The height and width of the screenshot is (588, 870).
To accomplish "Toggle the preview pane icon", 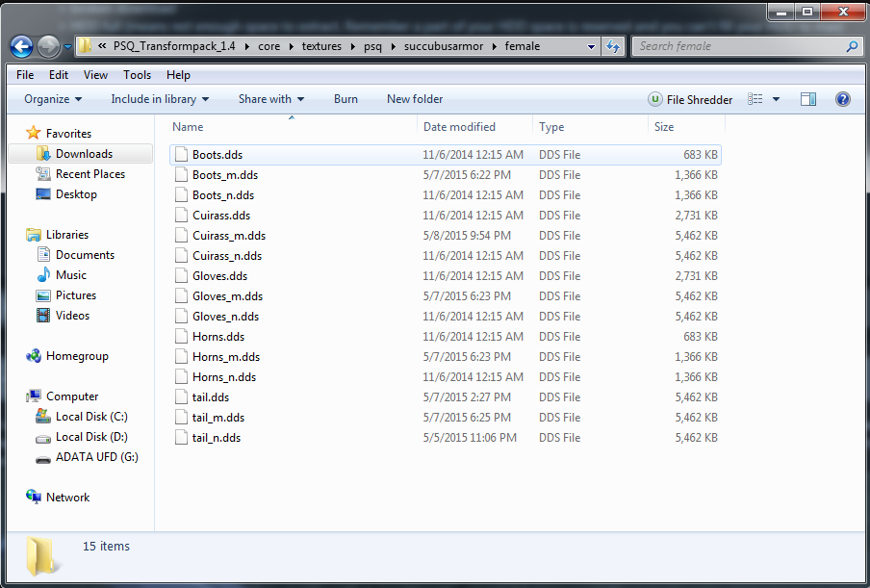I will (808, 99).
